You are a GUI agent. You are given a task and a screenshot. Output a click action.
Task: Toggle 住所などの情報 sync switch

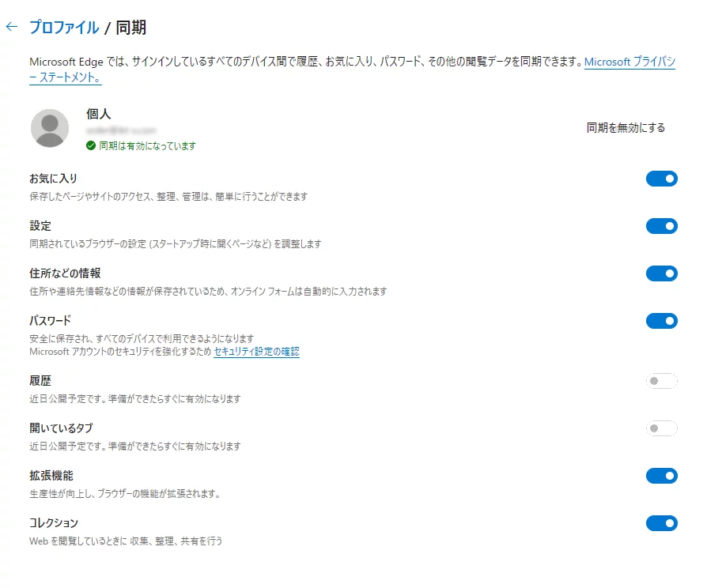click(x=661, y=273)
